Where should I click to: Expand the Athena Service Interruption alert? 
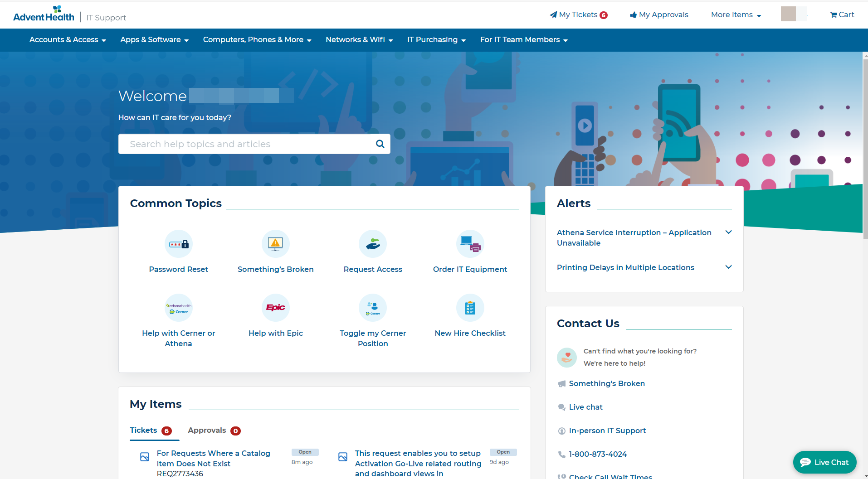(728, 232)
